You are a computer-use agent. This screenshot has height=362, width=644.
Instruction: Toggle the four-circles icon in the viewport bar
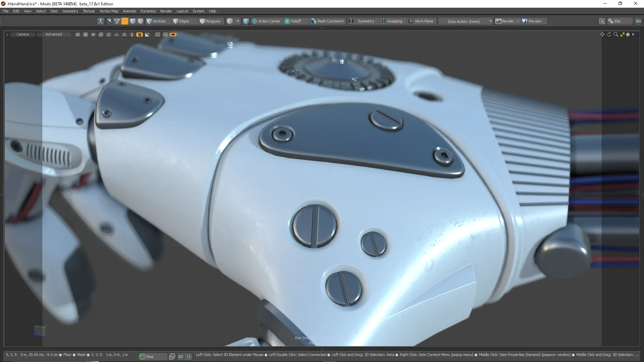[86, 35]
